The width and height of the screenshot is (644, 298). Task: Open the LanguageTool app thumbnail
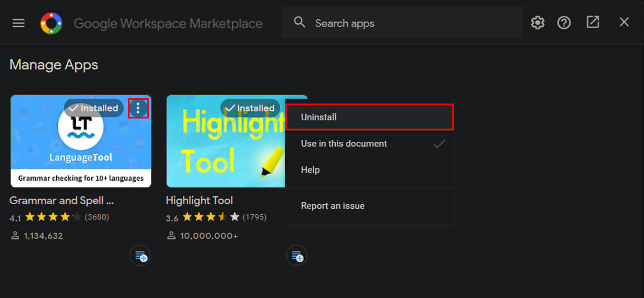coord(81,141)
